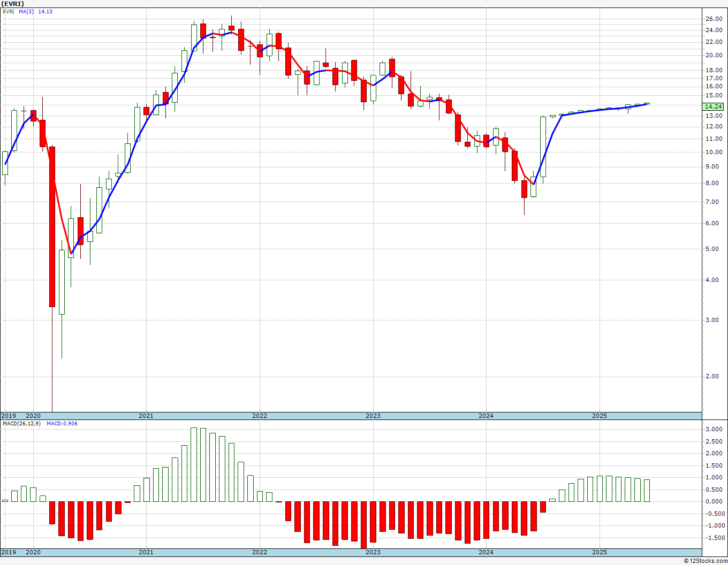Click the green 14.24 current price tag
Screen dimensions: 728x565
tap(714, 106)
